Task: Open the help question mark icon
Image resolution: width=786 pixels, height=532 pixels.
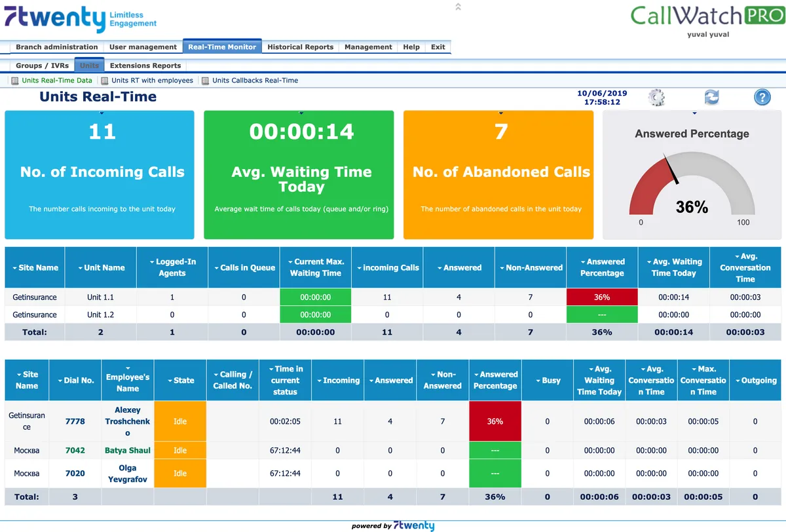Action: pyautogui.click(x=762, y=97)
